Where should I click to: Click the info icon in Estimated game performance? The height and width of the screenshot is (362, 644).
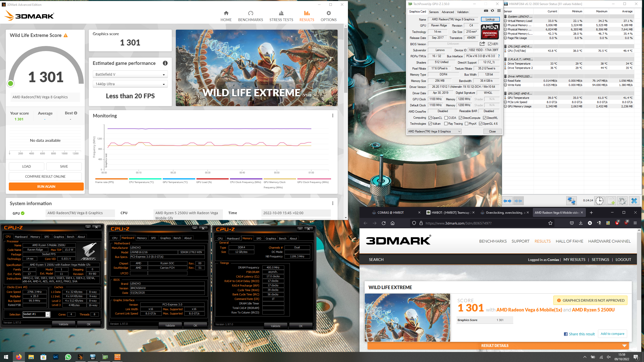coord(165,63)
